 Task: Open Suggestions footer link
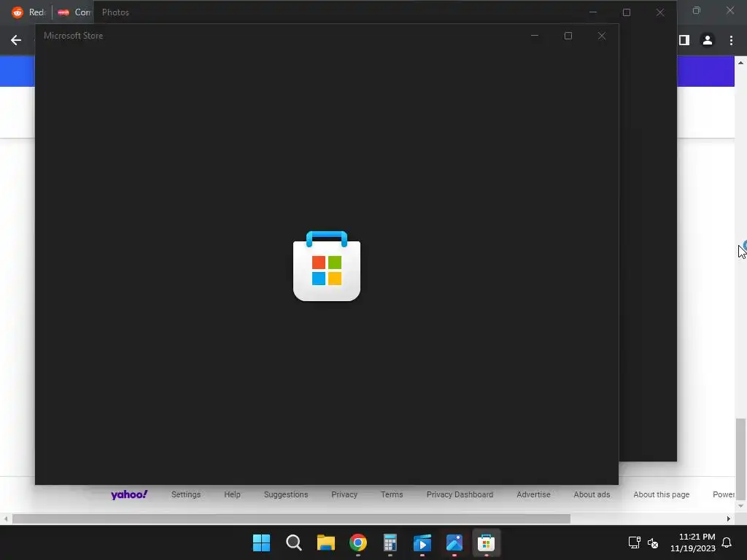coord(286,494)
